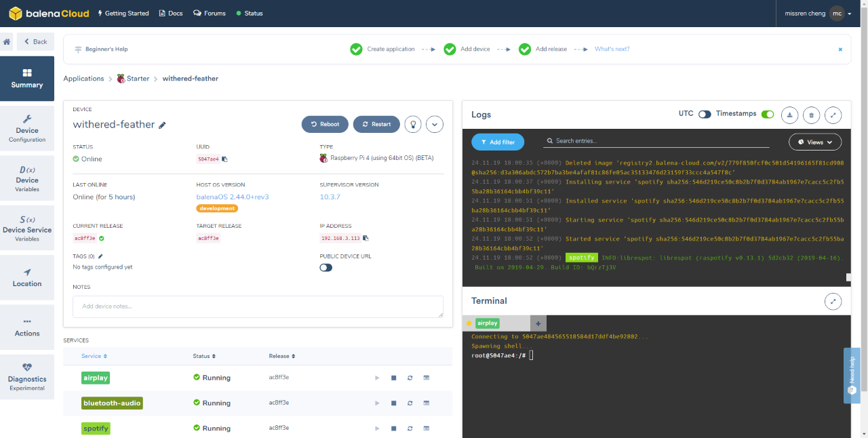Open Diagnostics Experimental section
The height and width of the screenshot is (438, 868).
27,377
